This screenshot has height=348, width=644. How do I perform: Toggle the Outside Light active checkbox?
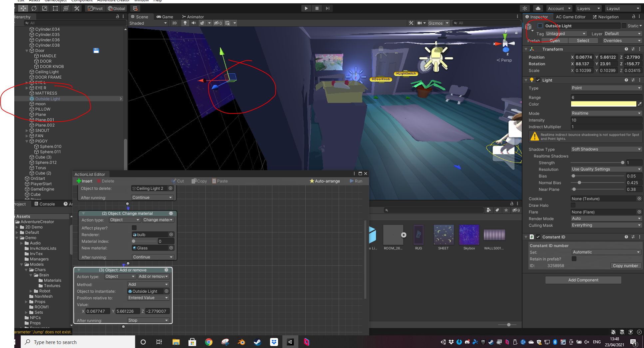540,26
